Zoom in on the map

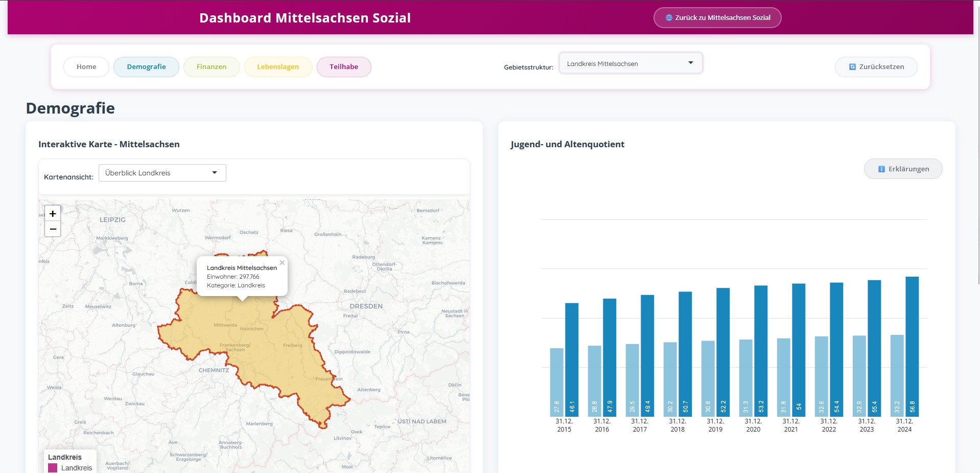click(x=53, y=214)
